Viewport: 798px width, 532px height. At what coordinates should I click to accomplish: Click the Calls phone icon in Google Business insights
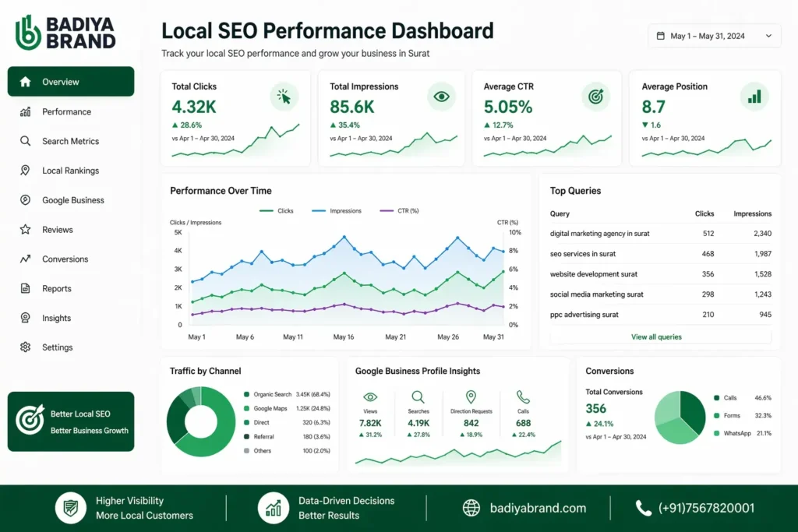pos(523,397)
